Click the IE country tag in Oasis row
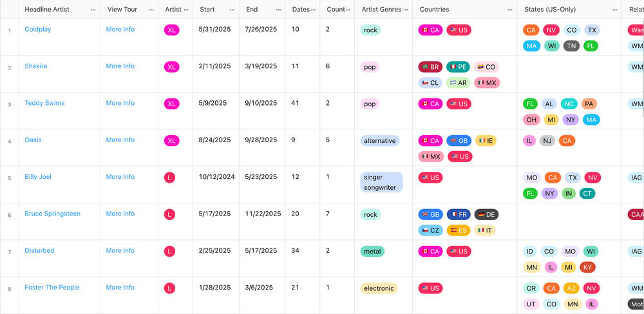 point(486,141)
